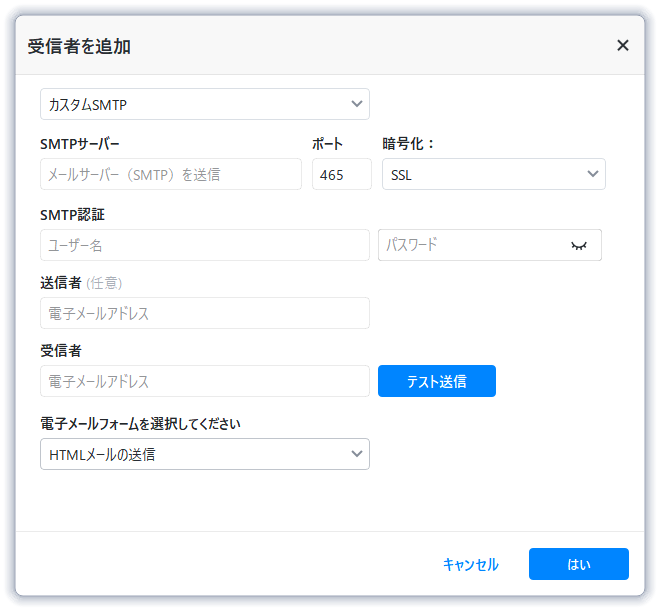Click the SMTPサーバー input field
The height and width of the screenshot is (611, 660).
(x=171, y=174)
